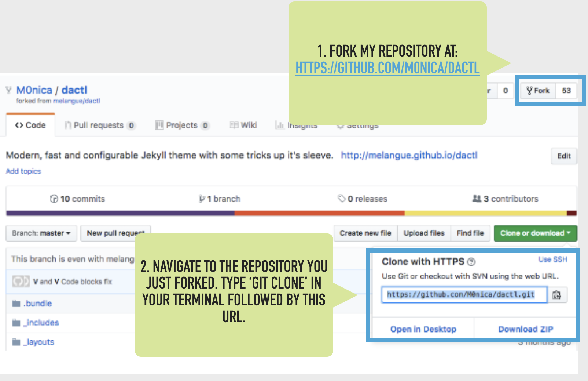Image resolution: width=588 pixels, height=381 pixels.
Task: Open http://melangue.github.io/dactl website link
Action: 409,155
